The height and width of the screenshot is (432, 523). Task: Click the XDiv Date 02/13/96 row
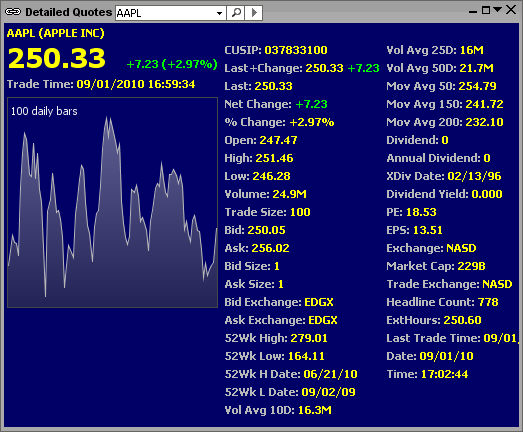444,176
